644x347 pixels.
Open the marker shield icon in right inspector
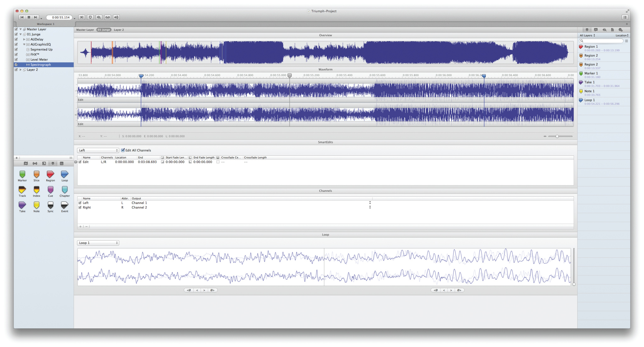[x=587, y=30]
